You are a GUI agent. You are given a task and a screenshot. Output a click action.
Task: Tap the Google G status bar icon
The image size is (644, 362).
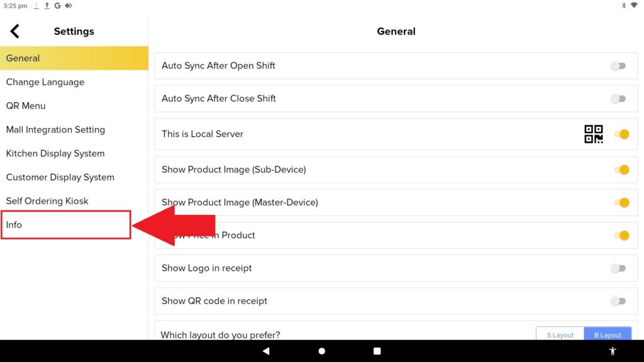[x=57, y=5]
